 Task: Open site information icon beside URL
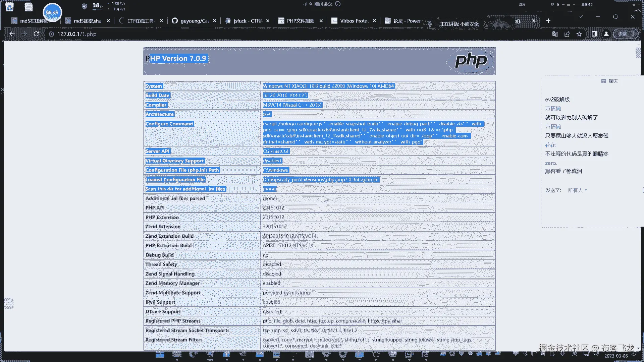pyautogui.click(x=51, y=34)
